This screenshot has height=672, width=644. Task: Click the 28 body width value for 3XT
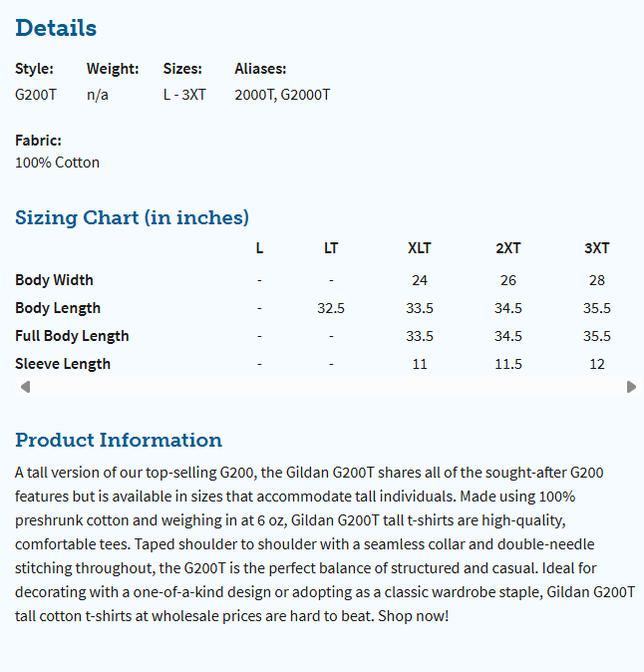pyautogui.click(x=597, y=280)
